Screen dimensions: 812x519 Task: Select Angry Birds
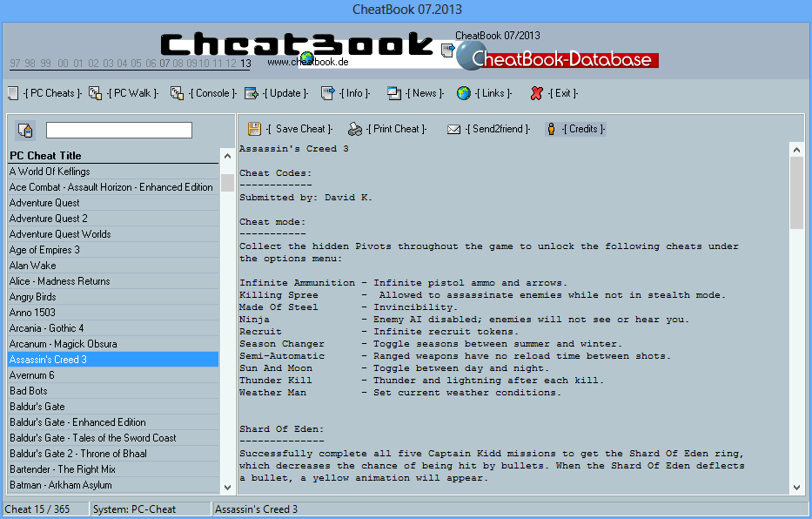(113, 297)
